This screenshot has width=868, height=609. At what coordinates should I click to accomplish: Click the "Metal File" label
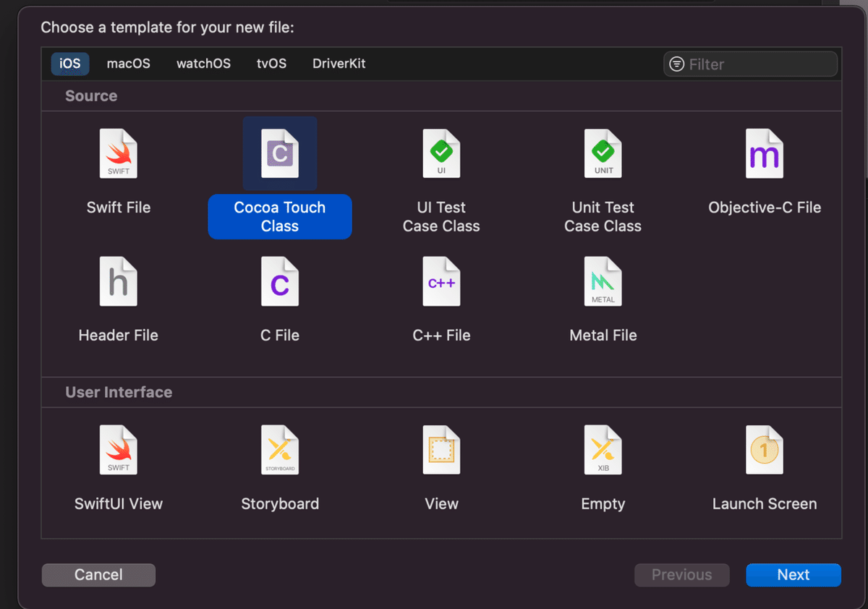(603, 336)
